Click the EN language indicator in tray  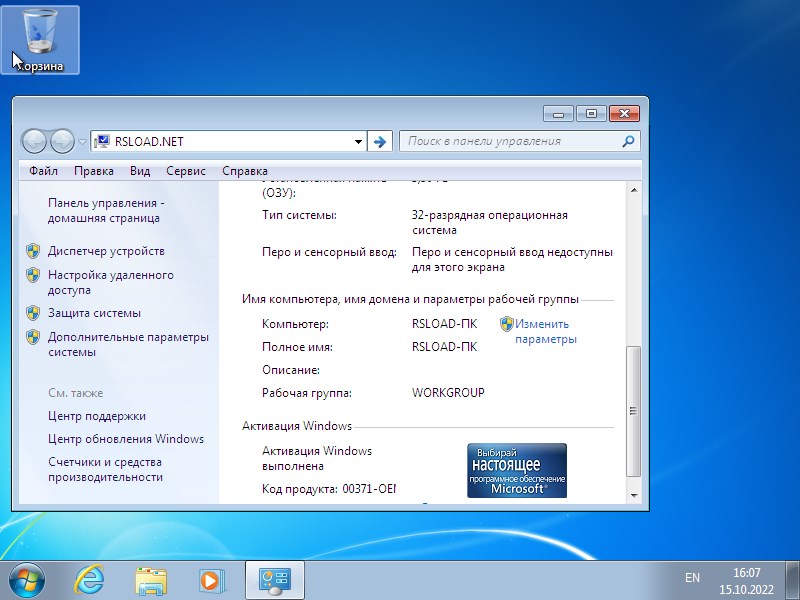[692, 578]
